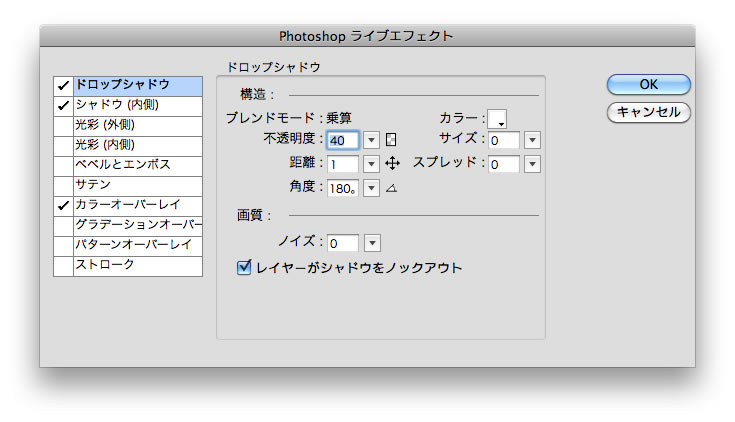Click the 角度 input field
Image resolution: width=735 pixels, height=422 pixels.
pyautogui.click(x=343, y=187)
